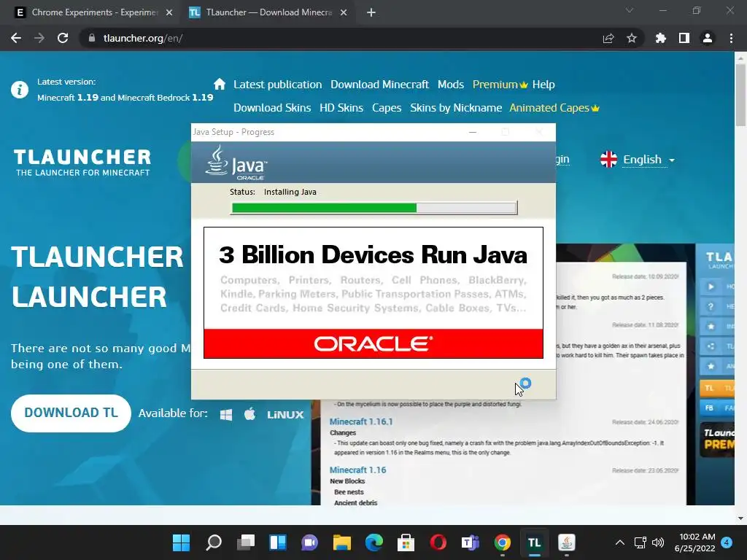This screenshot has height=560, width=747.
Task: Click the TLAUNCHER site logo
Action: [x=82, y=163]
